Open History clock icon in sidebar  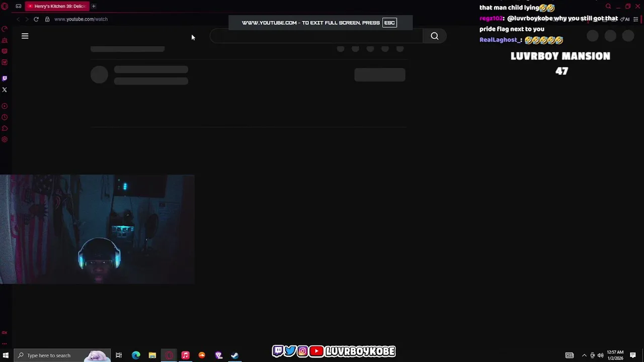[5, 117]
